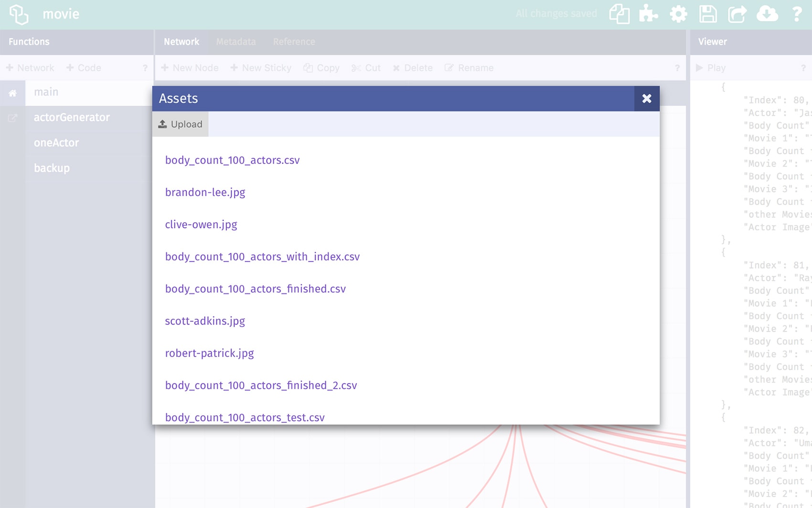
Task: Click the cloud download icon
Action: pos(767,14)
